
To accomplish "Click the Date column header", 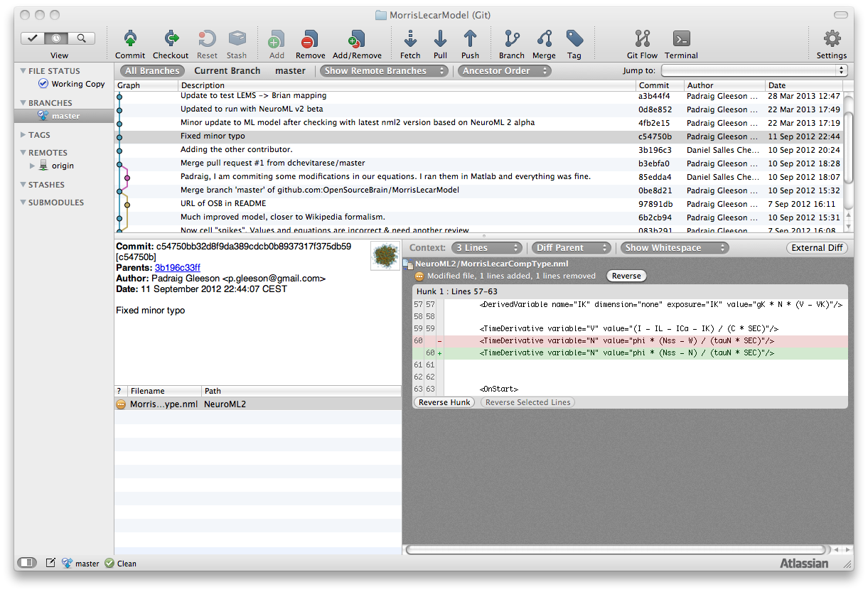I will coord(804,85).
